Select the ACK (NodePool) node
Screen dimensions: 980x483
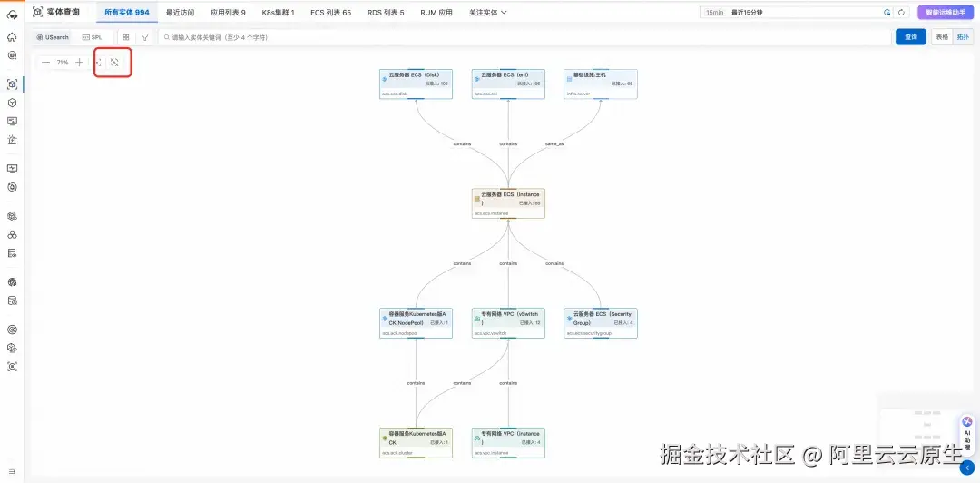[416, 323]
